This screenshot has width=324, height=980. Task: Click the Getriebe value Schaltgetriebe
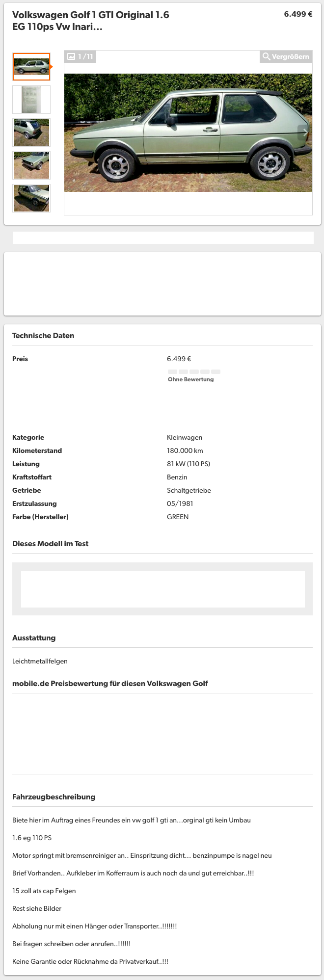pos(189,490)
